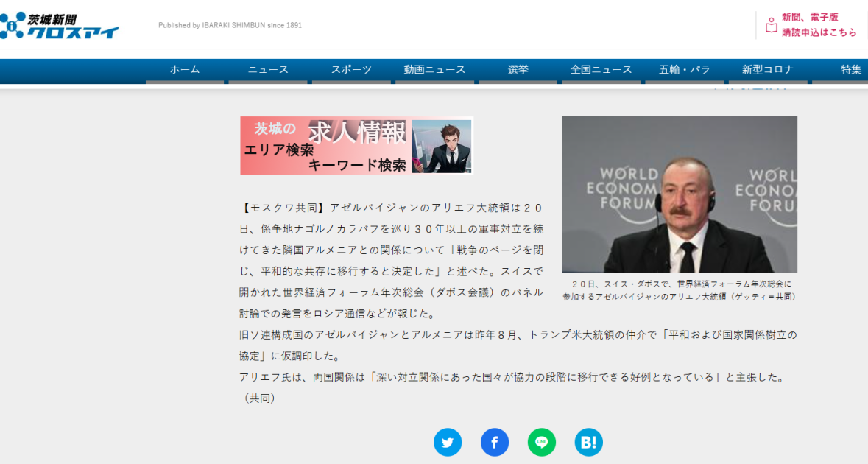Open the ニュース navigation menu

[268, 70]
